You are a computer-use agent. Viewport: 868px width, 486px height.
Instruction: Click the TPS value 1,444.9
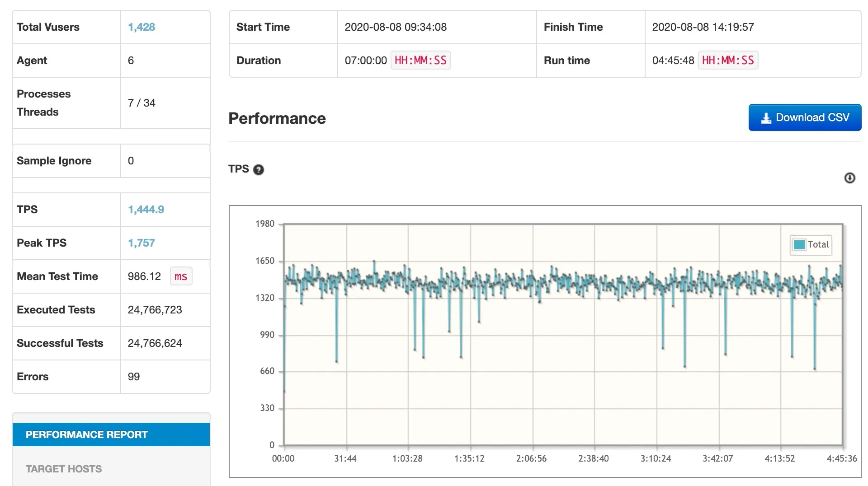146,210
